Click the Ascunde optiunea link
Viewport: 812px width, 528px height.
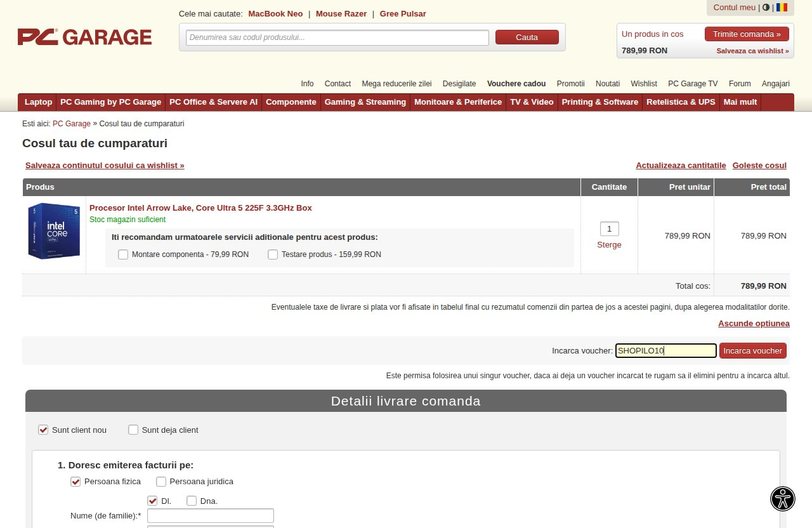coord(754,324)
